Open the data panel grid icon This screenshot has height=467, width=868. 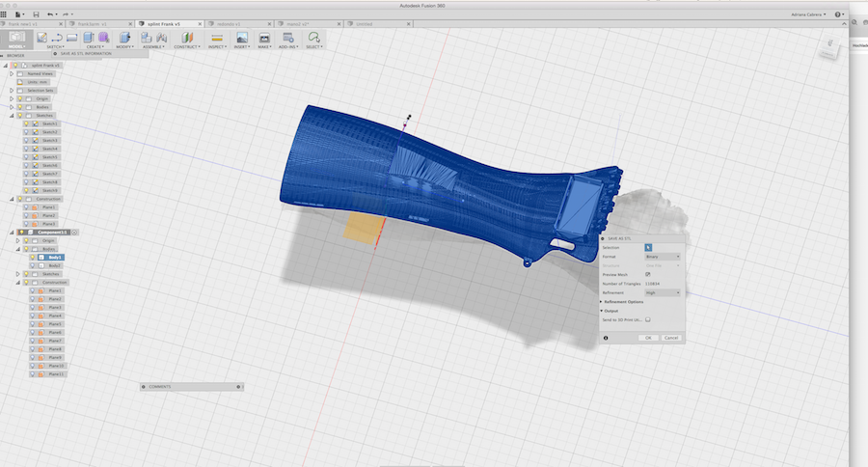3,14
